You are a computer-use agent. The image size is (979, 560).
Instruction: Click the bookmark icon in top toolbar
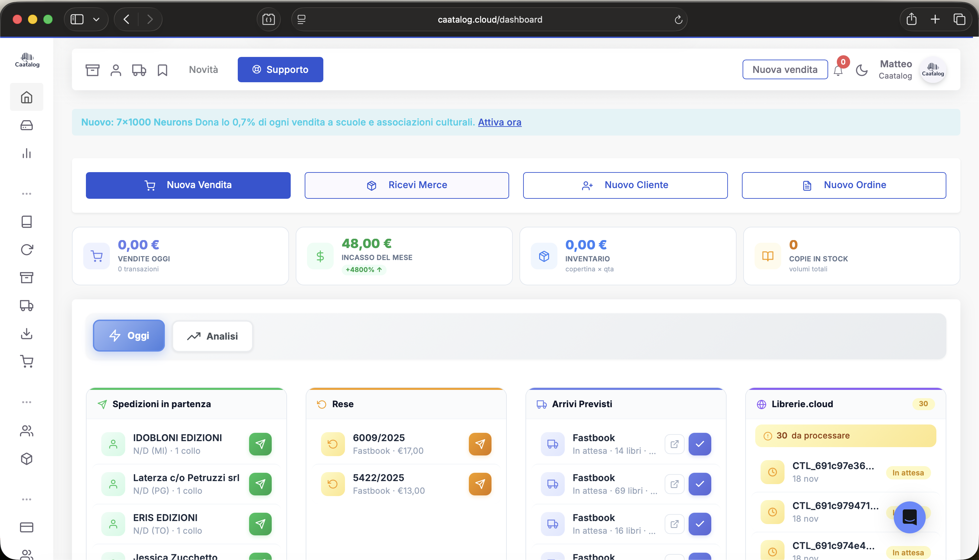pos(162,70)
